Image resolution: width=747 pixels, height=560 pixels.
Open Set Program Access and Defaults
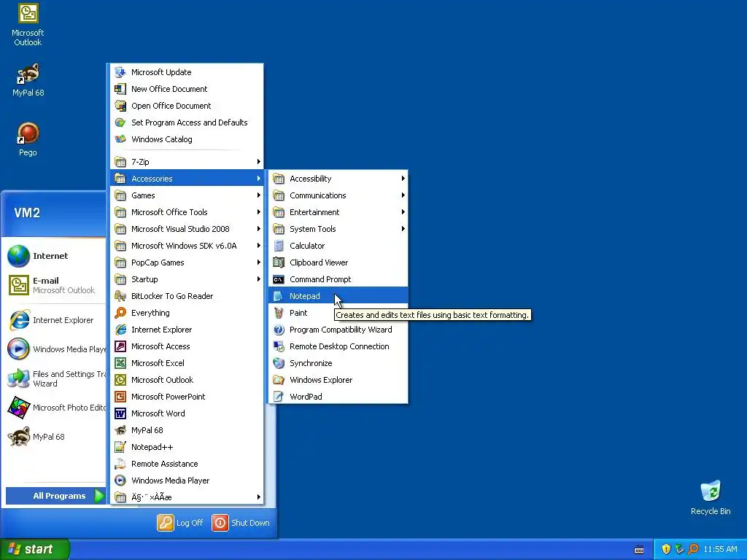tap(187, 122)
